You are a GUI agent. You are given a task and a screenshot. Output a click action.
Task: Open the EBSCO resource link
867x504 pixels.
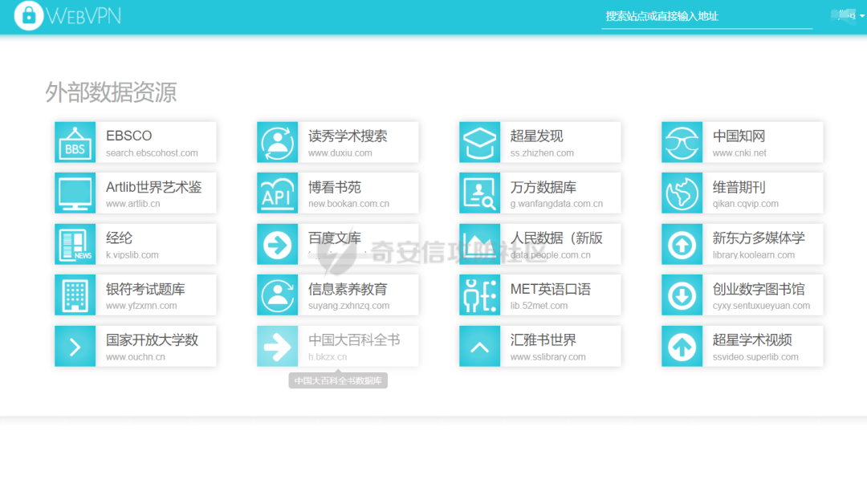click(x=128, y=136)
